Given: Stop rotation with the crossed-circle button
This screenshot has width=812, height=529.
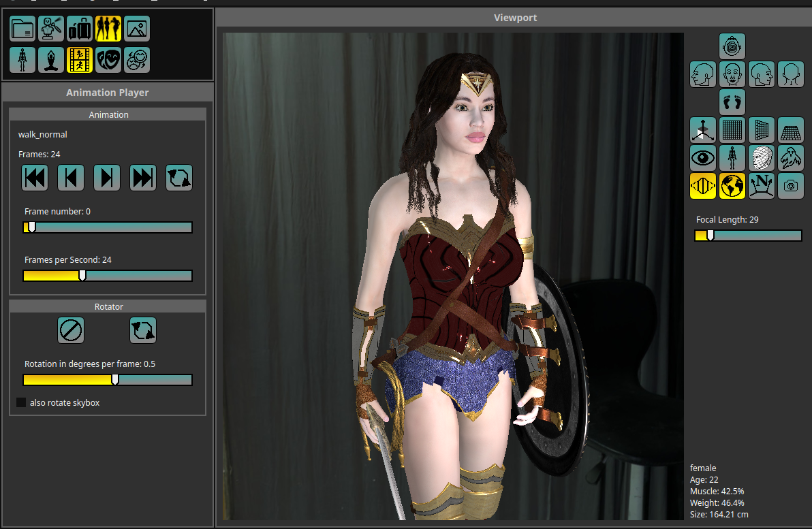Looking at the screenshot, I should 71,330.
